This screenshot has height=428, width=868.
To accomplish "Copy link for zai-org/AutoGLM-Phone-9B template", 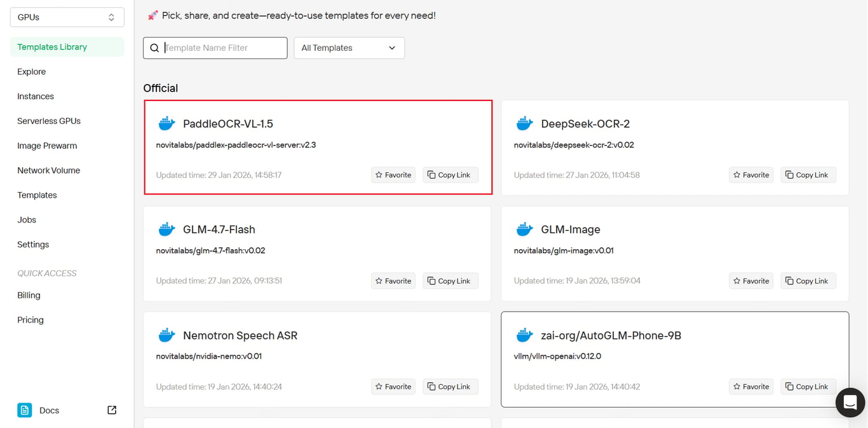I will [808, 387].
